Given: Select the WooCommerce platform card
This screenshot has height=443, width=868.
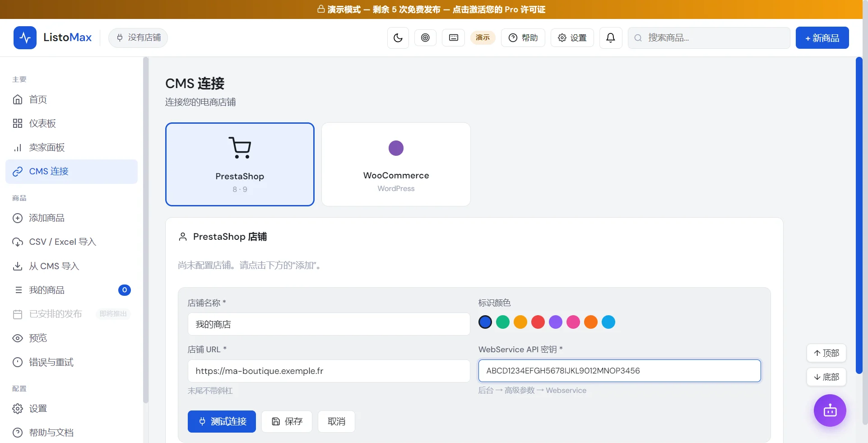Looking at the screenshot, I should [396, 164].
